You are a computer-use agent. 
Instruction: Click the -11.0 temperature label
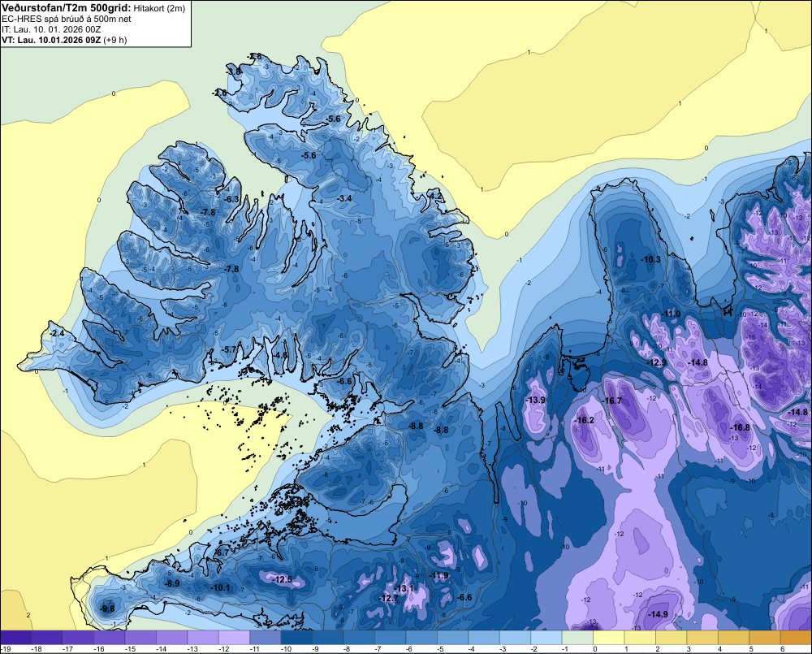click(x=671, y=314)
